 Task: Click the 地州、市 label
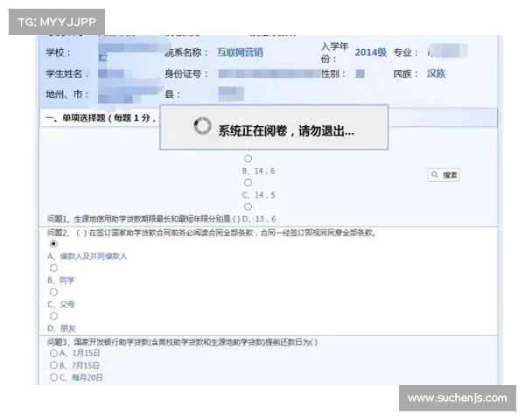point(67,94)
